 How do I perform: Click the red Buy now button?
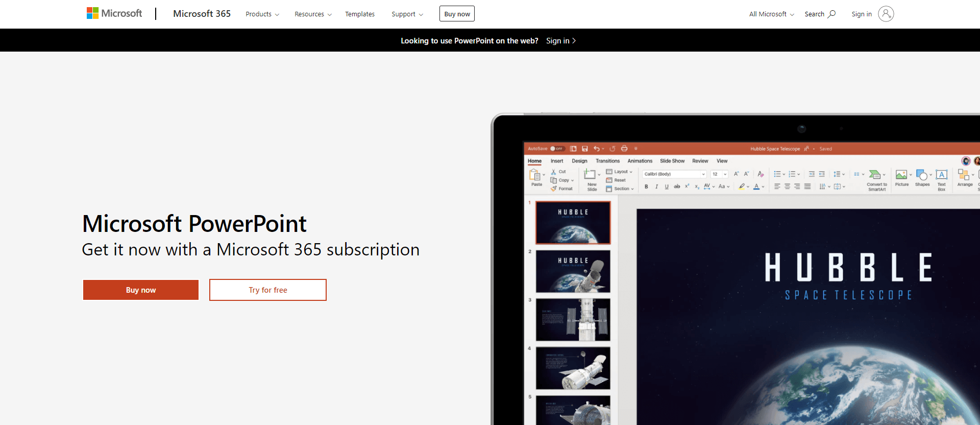[141, 290]
